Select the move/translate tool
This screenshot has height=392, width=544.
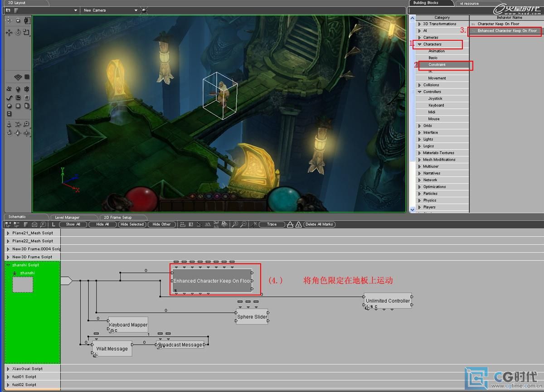[9, 33]
